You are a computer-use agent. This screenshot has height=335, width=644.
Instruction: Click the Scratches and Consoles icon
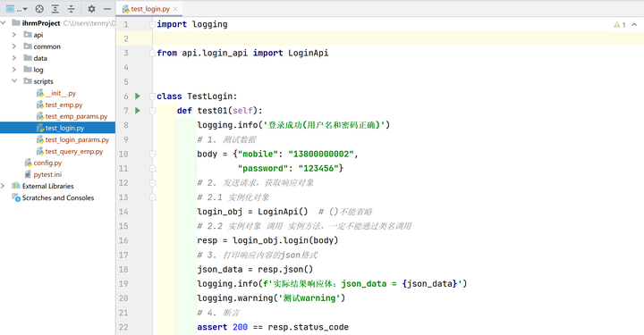(16, 197)
